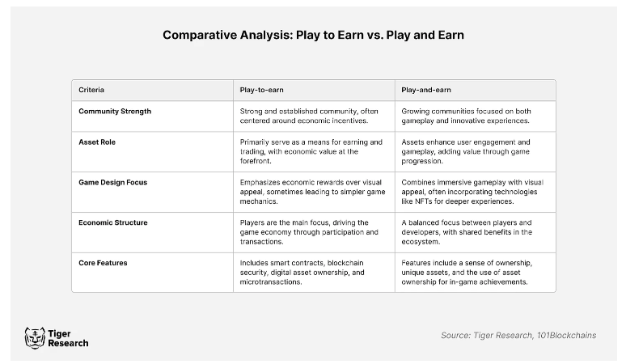
Task: Click the Community Strength row label
Action: [115, 111]
